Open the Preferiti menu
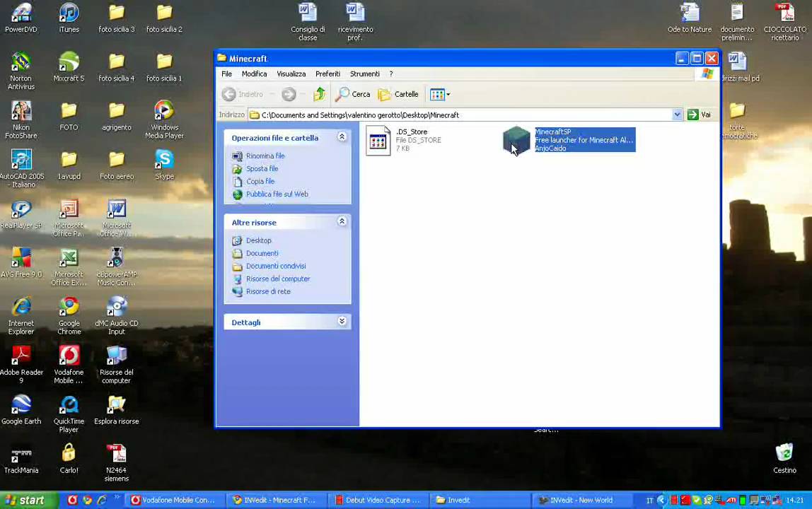The width and height of the screenshot is (812, 509). pos(327,74)
